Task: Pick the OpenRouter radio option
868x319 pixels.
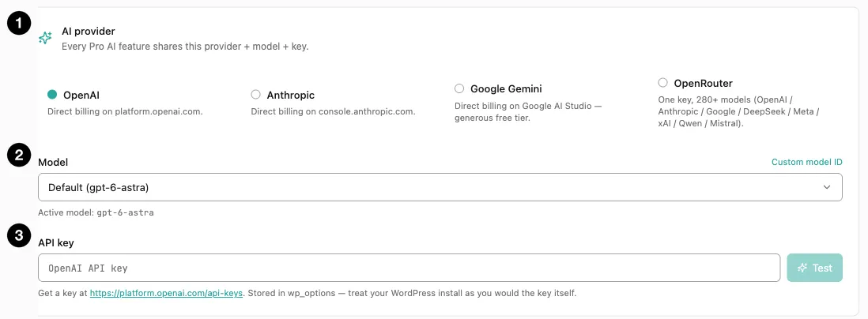Action: [x=662, y=82]
